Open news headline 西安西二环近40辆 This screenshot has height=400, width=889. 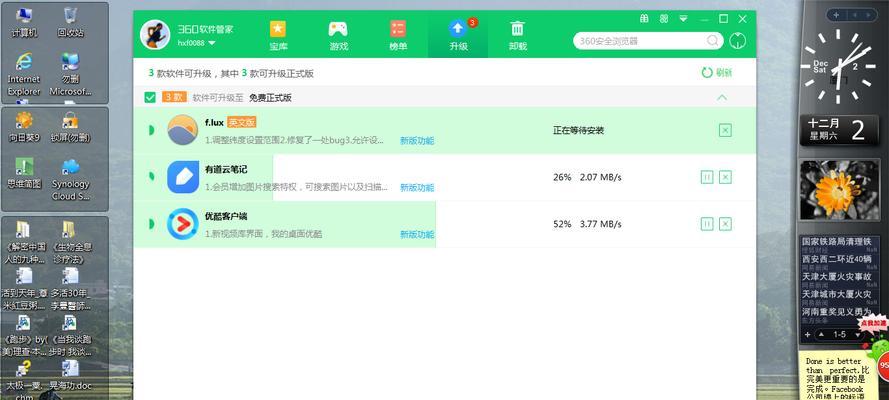(x=836, y=259)
